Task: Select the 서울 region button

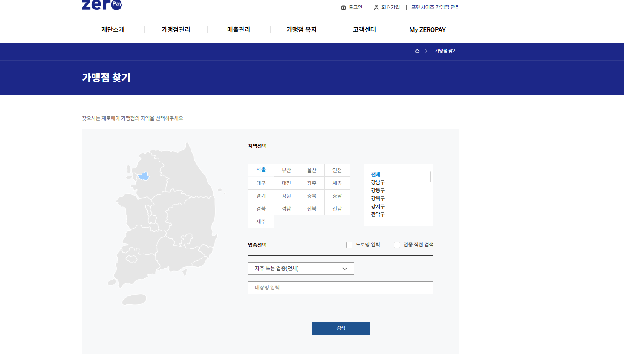Action: (x=261, y=170)
